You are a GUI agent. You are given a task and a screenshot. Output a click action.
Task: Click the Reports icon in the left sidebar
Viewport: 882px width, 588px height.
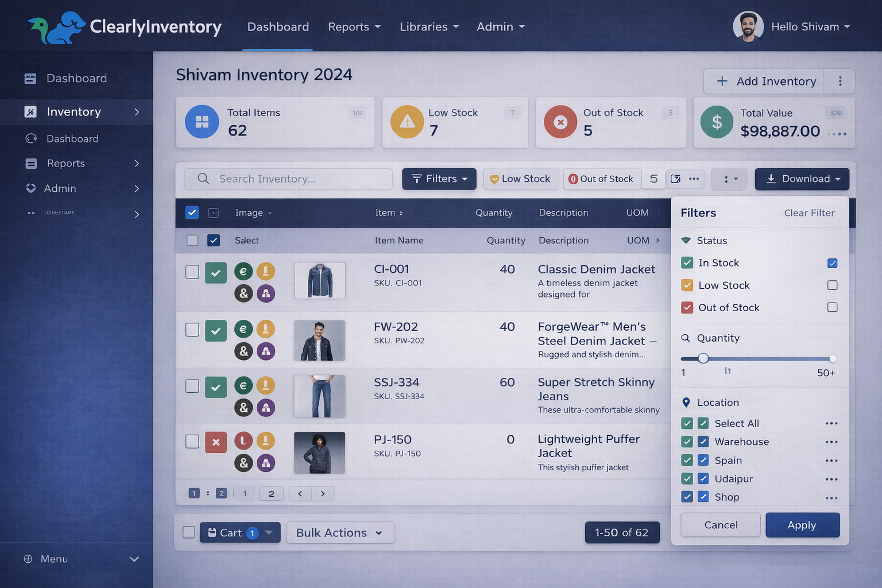coord(30,163)
